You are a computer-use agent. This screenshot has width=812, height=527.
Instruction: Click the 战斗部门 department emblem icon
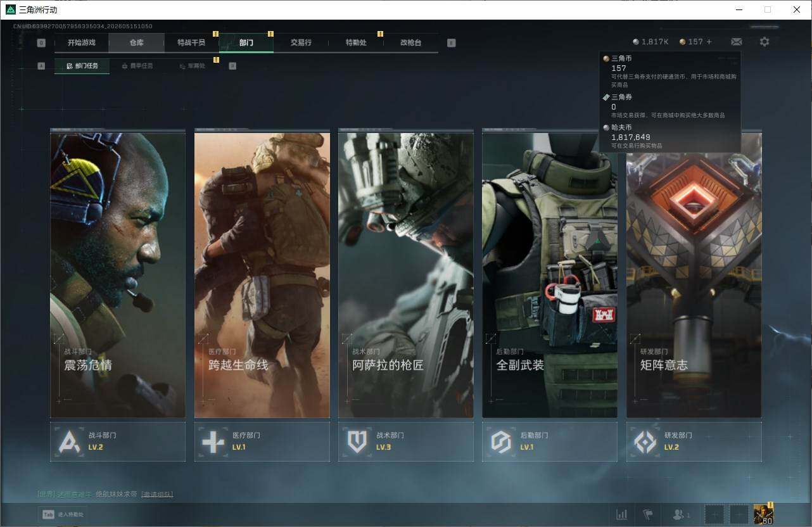click(x=69, y=441)
